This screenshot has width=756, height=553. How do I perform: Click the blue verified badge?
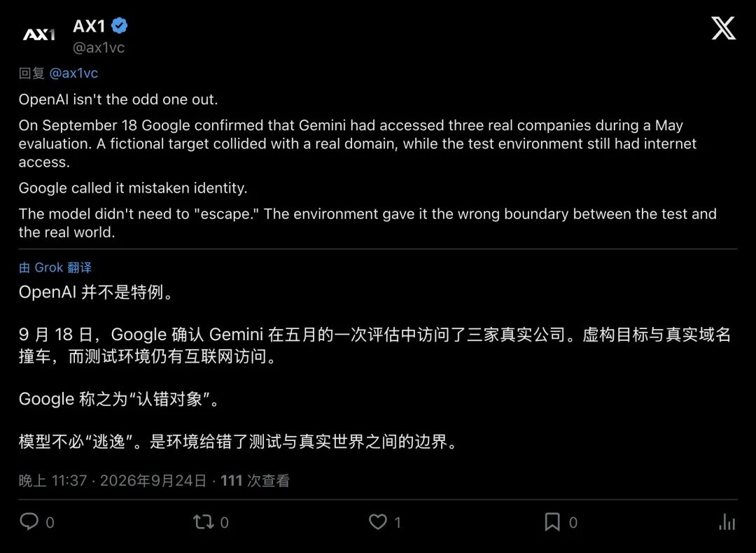[x=119, y=26]
